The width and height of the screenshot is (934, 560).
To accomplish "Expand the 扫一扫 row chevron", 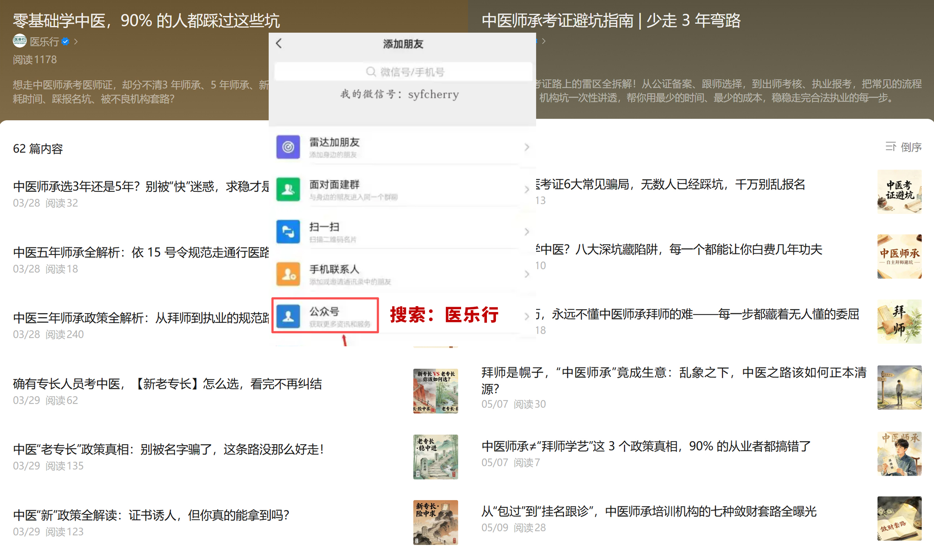I will [x=527, y=231].
